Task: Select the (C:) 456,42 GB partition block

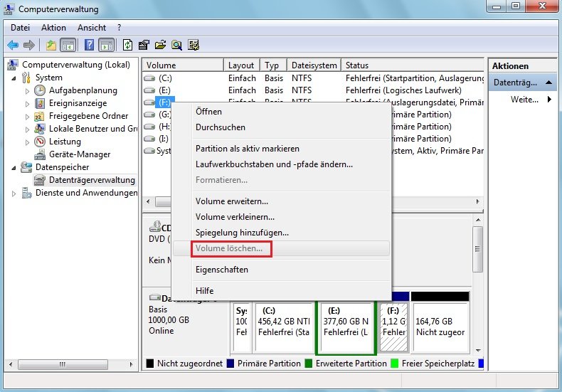Action: pyautogui.click(x=284, y=327)
